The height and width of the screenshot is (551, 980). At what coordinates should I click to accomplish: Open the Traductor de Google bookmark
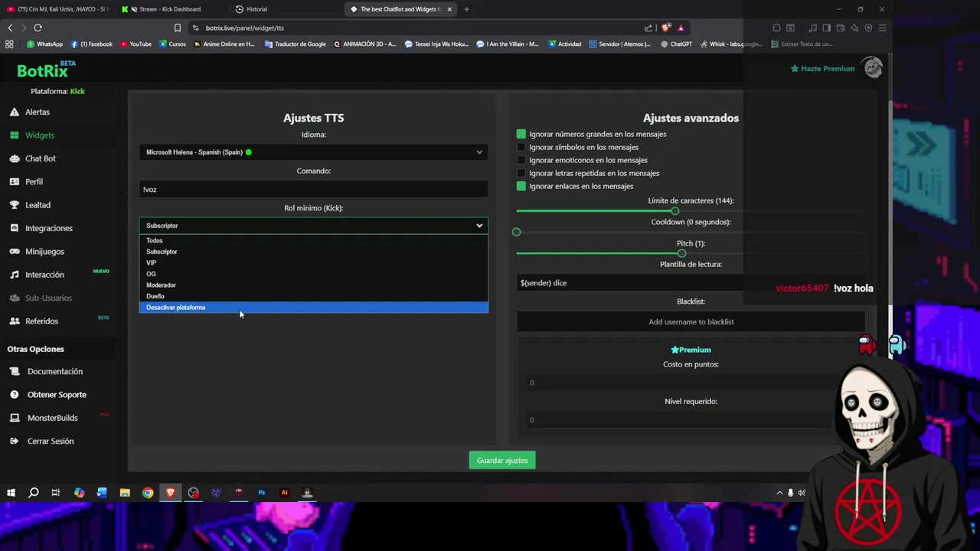click(295, 44)
